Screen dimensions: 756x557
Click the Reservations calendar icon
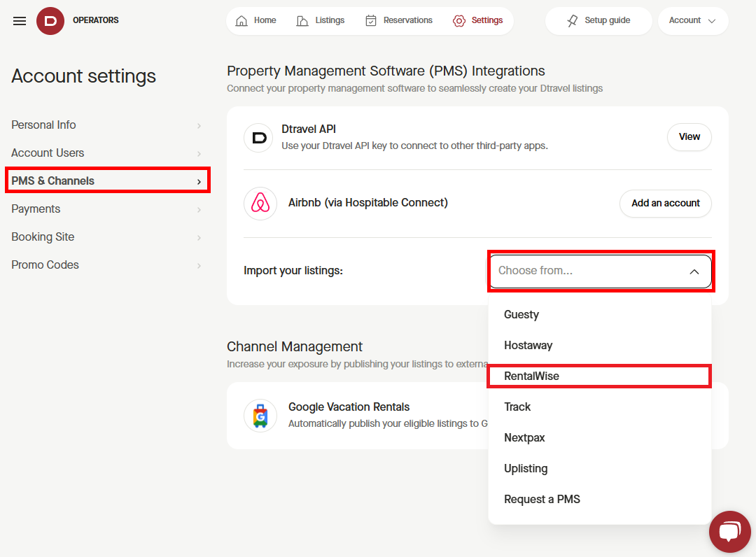click(371, 20)
